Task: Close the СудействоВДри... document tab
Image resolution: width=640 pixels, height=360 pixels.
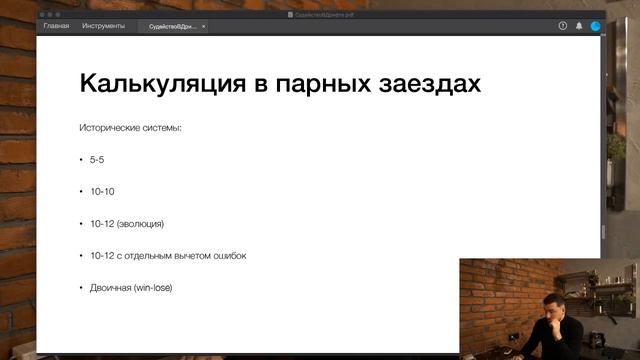Action: (x=203, y=27)
